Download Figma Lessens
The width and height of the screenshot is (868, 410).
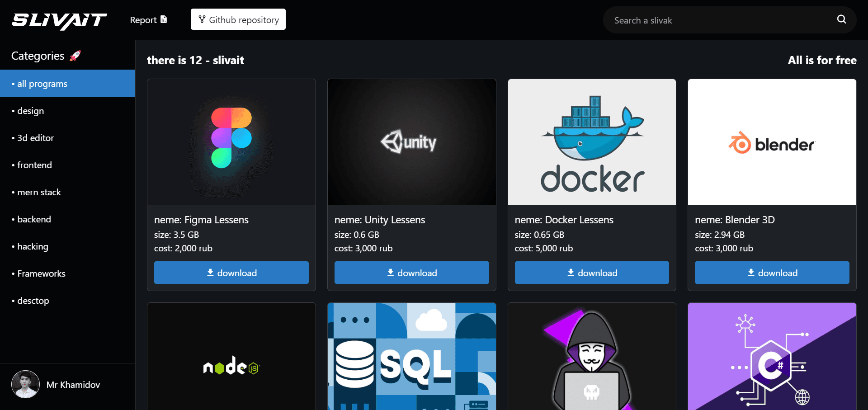point(231,273)
